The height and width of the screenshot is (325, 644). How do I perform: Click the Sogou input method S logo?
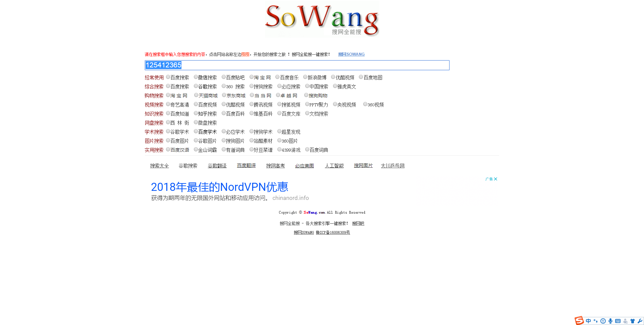(579, 321)
